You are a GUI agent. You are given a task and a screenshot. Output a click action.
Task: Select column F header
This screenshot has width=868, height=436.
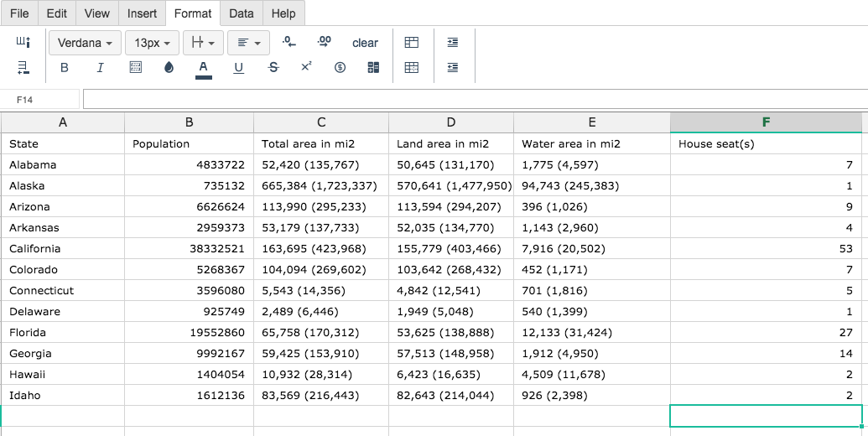tap(765, 122)
